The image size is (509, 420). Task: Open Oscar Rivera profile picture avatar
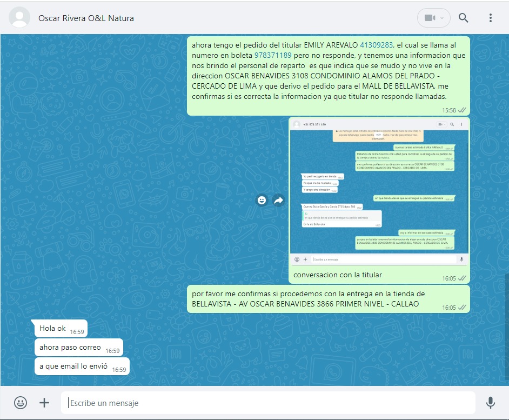20,18
